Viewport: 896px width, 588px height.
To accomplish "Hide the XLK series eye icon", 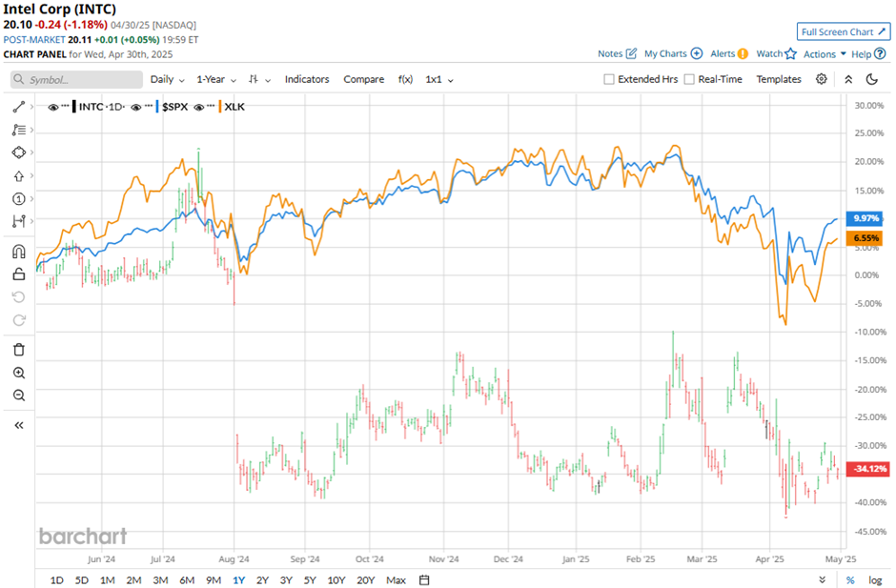I will pos(199,107).
